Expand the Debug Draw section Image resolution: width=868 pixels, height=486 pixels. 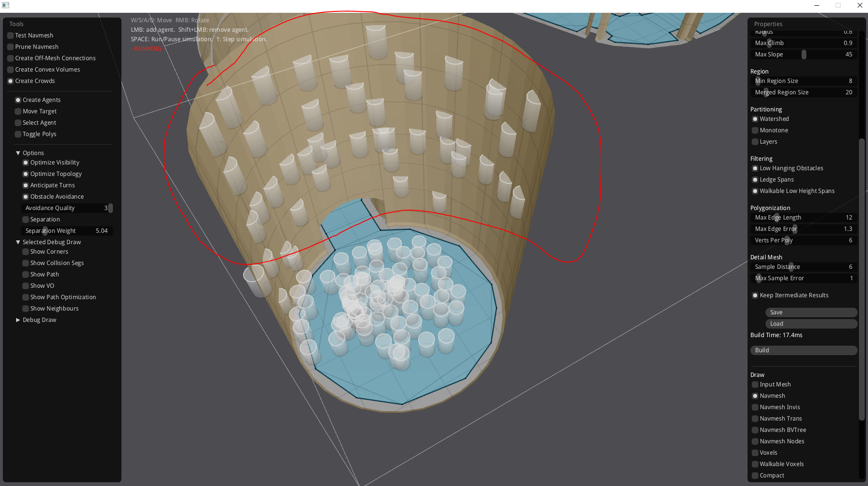click(18, 320)
